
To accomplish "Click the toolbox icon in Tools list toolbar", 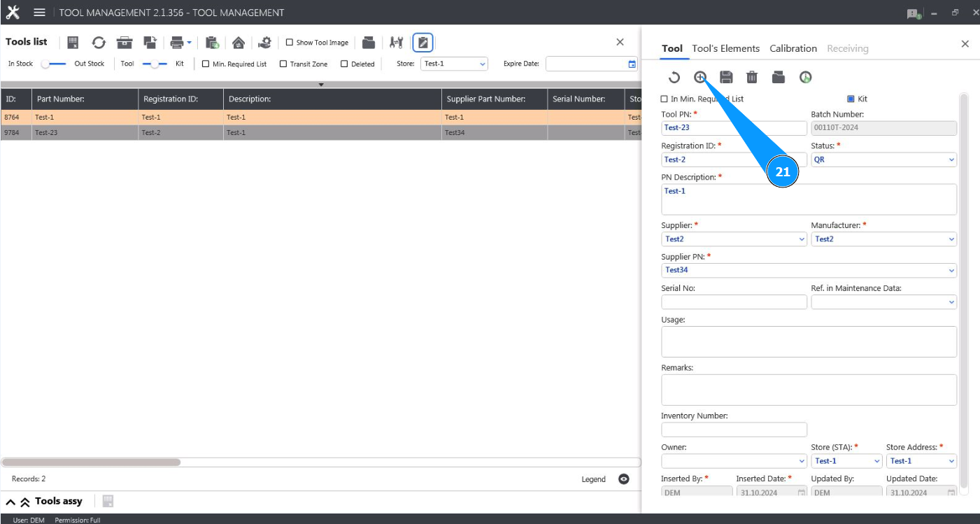I will click(125, 43).
